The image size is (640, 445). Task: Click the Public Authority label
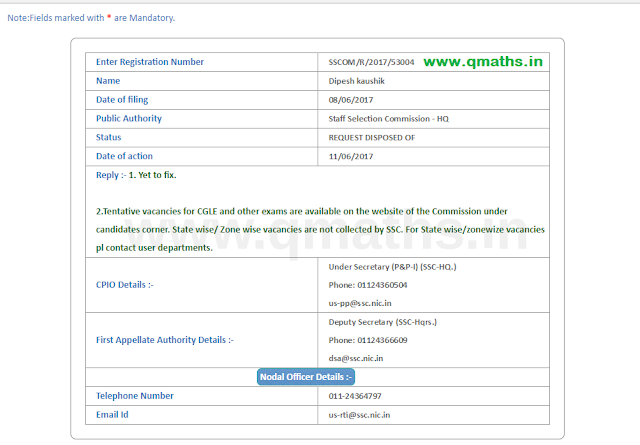tap(129, 118)
